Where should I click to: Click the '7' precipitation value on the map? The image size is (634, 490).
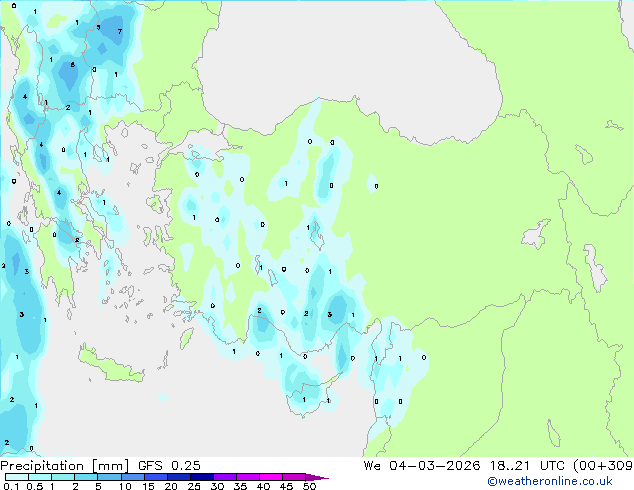point(120,32)
